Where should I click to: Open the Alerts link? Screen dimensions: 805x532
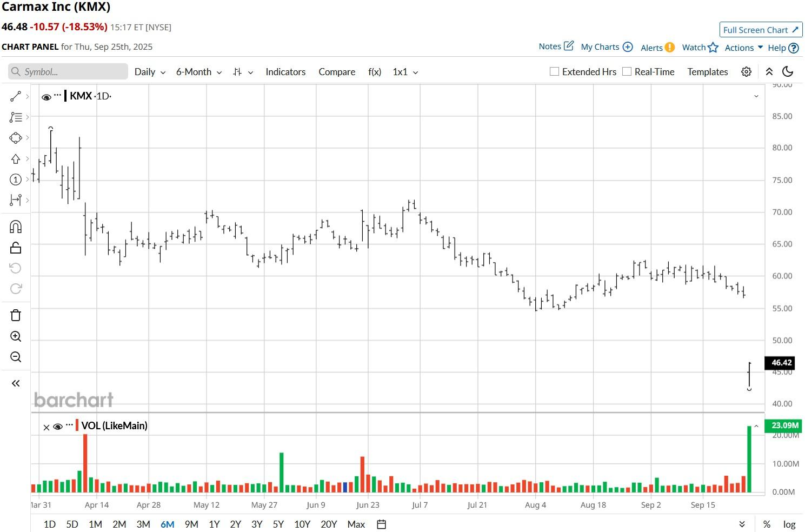(657, 48)
